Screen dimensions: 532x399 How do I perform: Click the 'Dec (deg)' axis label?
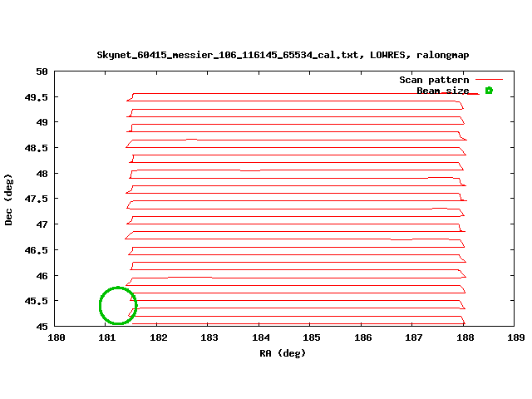point(8,199)
